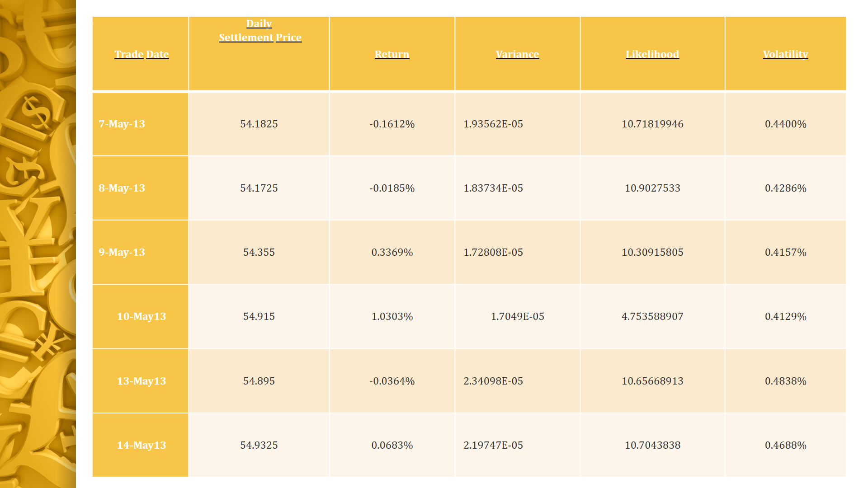
Task: Click the return value -0.1612%
Action: [x=392, y=124]
